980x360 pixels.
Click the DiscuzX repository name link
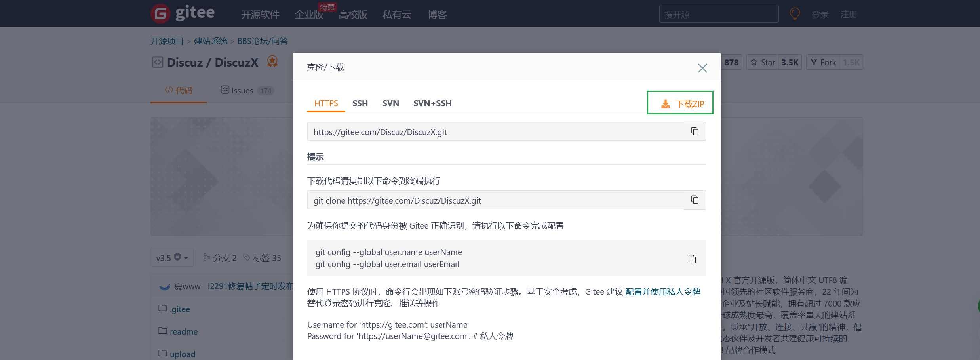pyautogui.click(x=236, y=63)
